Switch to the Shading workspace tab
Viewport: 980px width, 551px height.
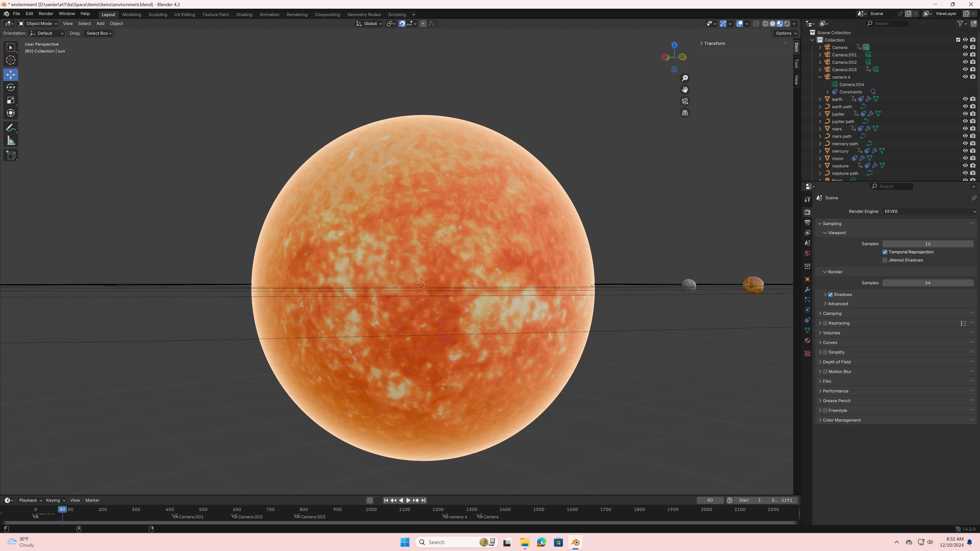244,15
